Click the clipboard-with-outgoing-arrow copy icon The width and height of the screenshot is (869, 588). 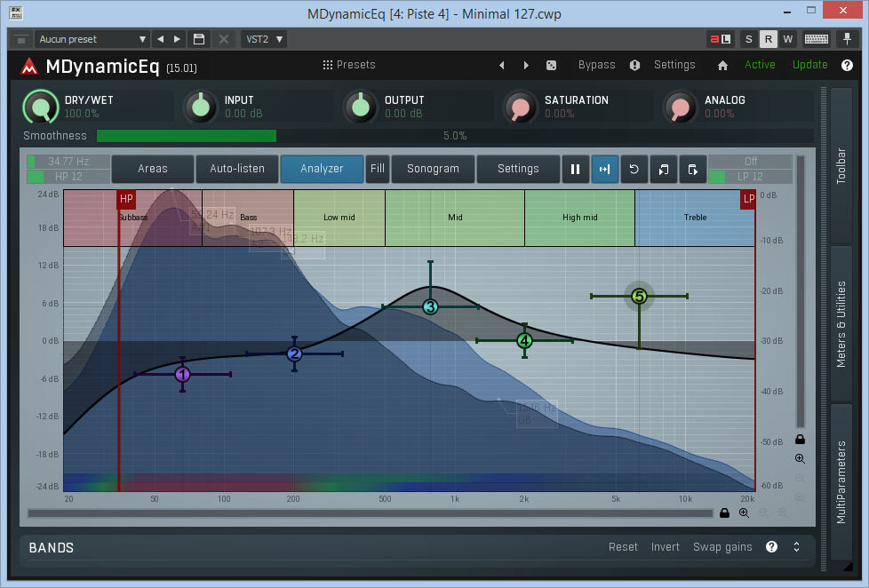[693, 169]
